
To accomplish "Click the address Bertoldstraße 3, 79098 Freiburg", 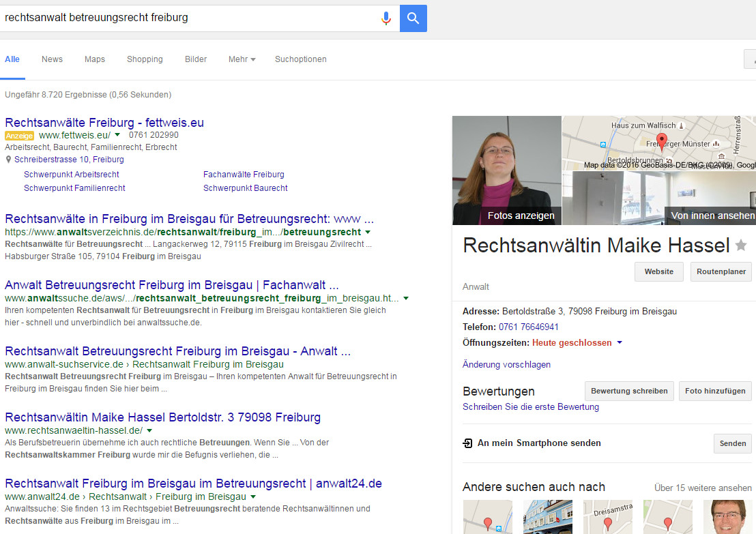I will pyautogui.click(x=590, y=312).
